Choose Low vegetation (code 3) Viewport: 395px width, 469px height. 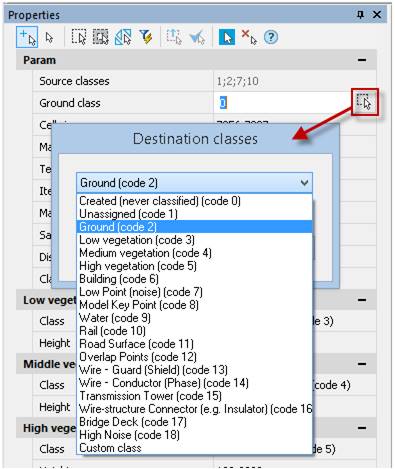pos(194,240)
